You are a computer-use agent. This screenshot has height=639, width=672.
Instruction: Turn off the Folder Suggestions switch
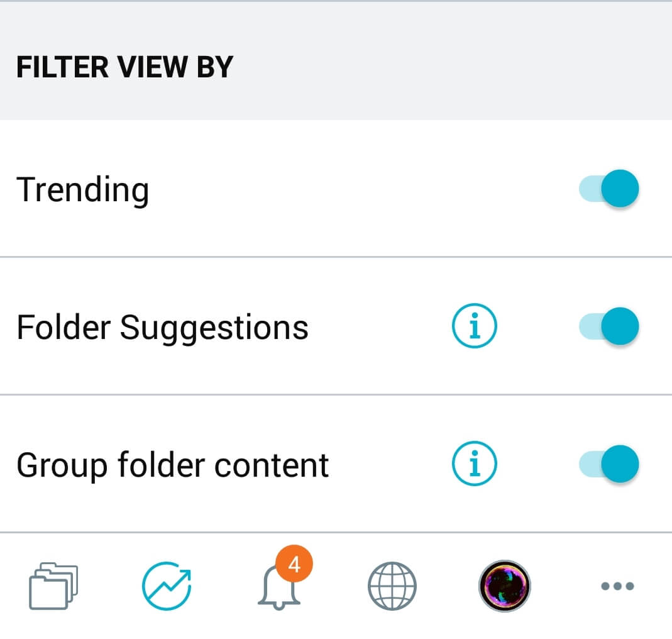[x=609, y=326]
